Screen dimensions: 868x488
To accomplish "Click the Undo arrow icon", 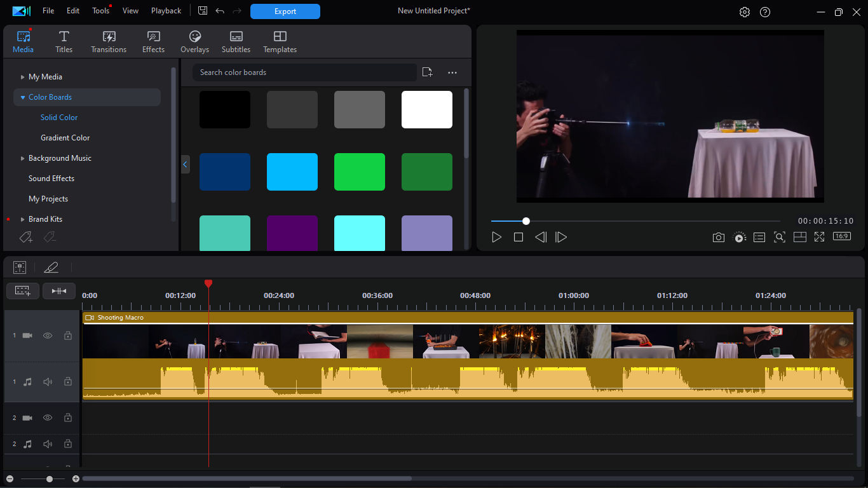I will pyautogui.click(x=220, y=11).
